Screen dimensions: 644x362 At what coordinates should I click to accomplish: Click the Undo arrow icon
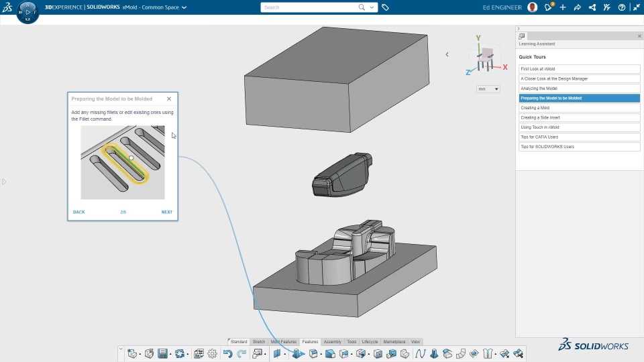click(x=227, y=353)
